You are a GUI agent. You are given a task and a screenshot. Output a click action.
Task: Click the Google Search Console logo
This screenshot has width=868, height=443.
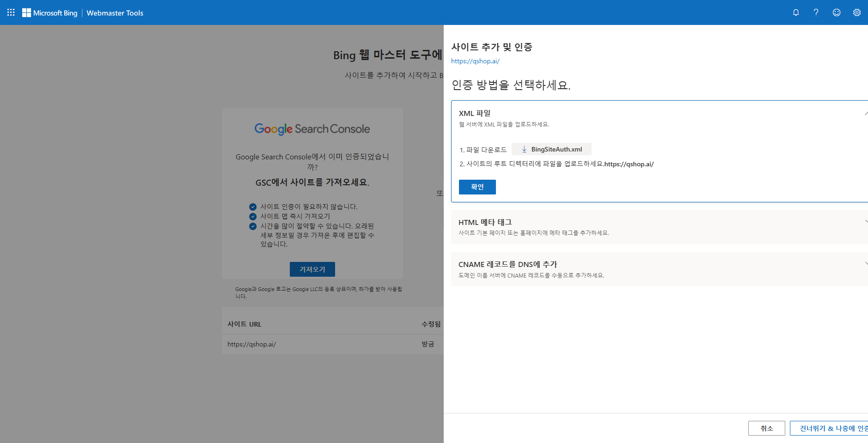(312, 129)
